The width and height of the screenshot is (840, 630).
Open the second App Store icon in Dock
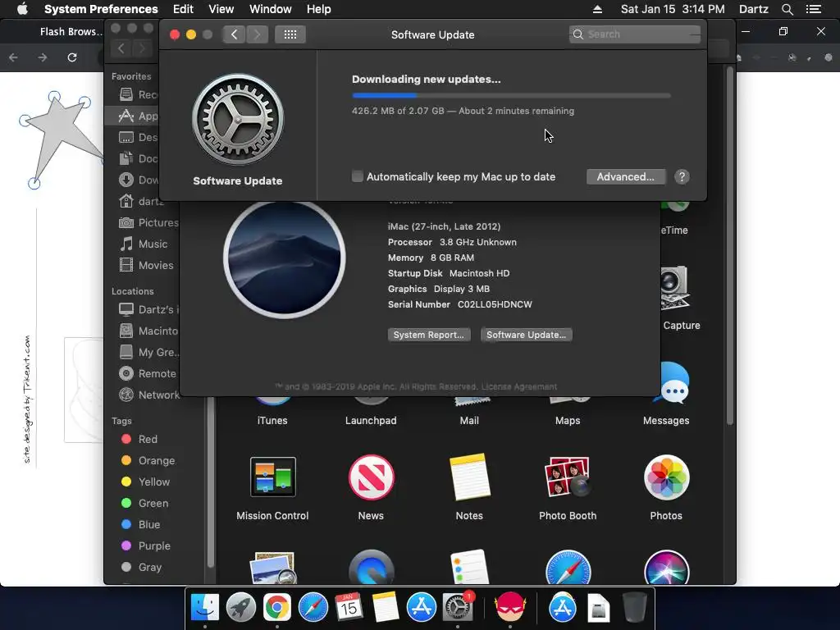(563, 608)
